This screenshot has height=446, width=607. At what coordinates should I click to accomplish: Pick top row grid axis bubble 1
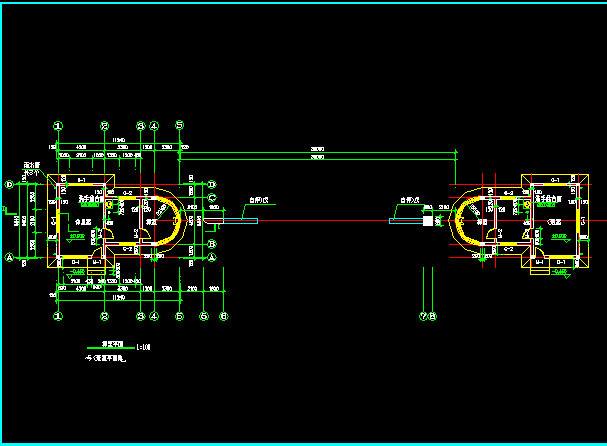click(59, 126)
